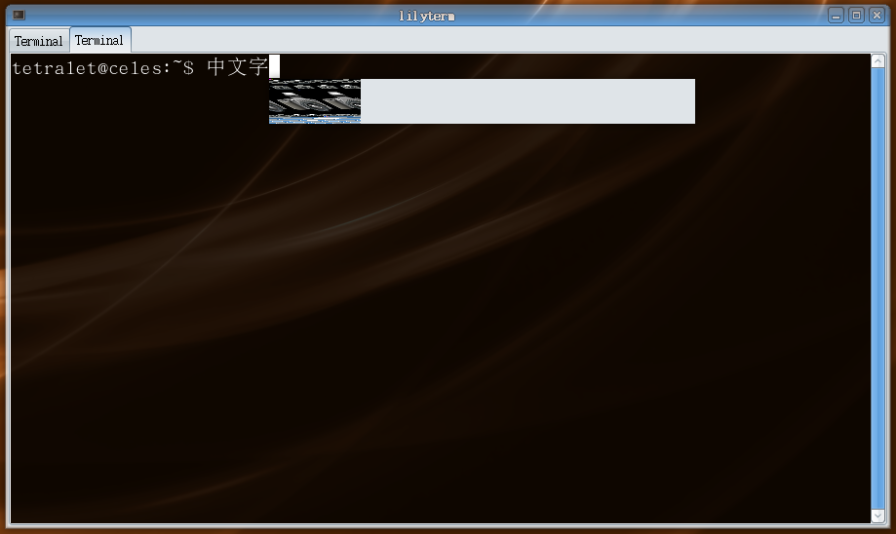This screenshot has width=896, height=534.
Task: Click the empty tab bar area beside tabs
Action: coord(500,40)
